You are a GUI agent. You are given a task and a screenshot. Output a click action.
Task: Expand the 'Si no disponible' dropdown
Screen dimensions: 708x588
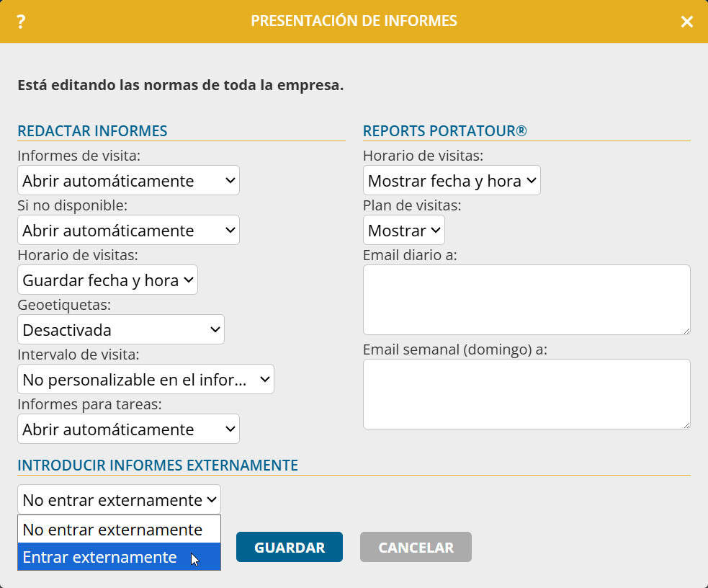coord(128,230)
